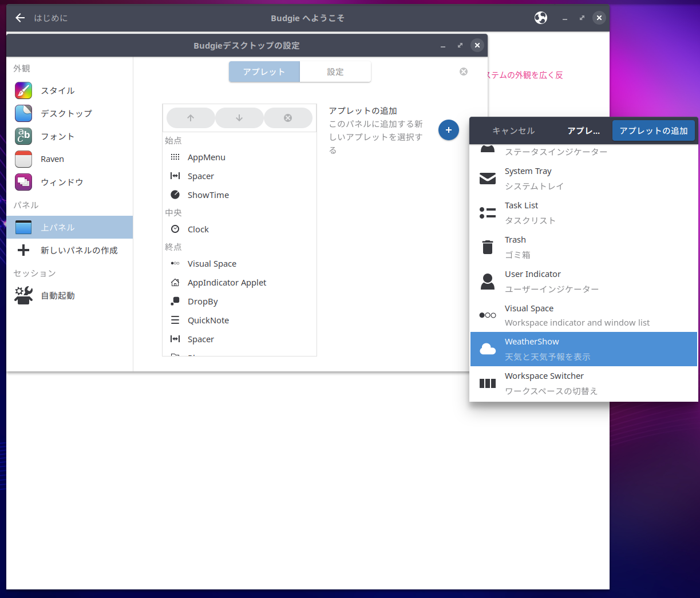Choose the User Indicator person icon

488,282
